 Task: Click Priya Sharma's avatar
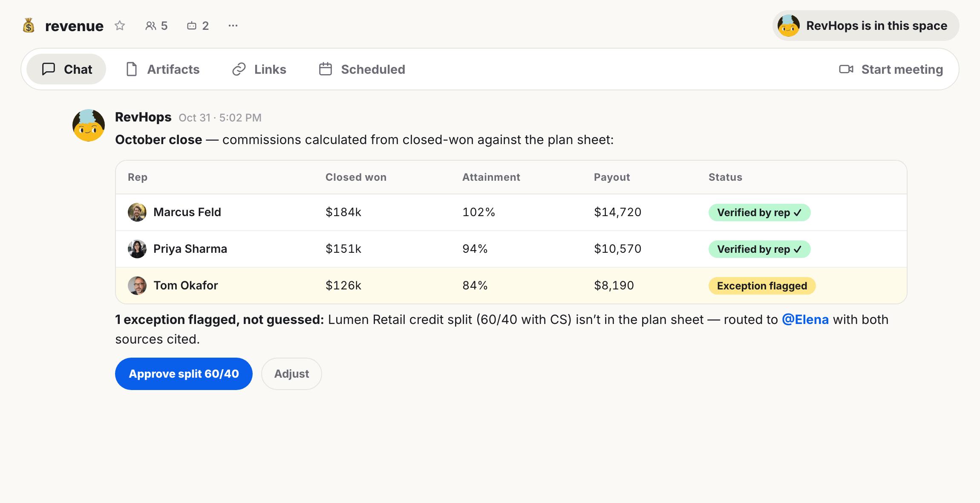[137, 249]
